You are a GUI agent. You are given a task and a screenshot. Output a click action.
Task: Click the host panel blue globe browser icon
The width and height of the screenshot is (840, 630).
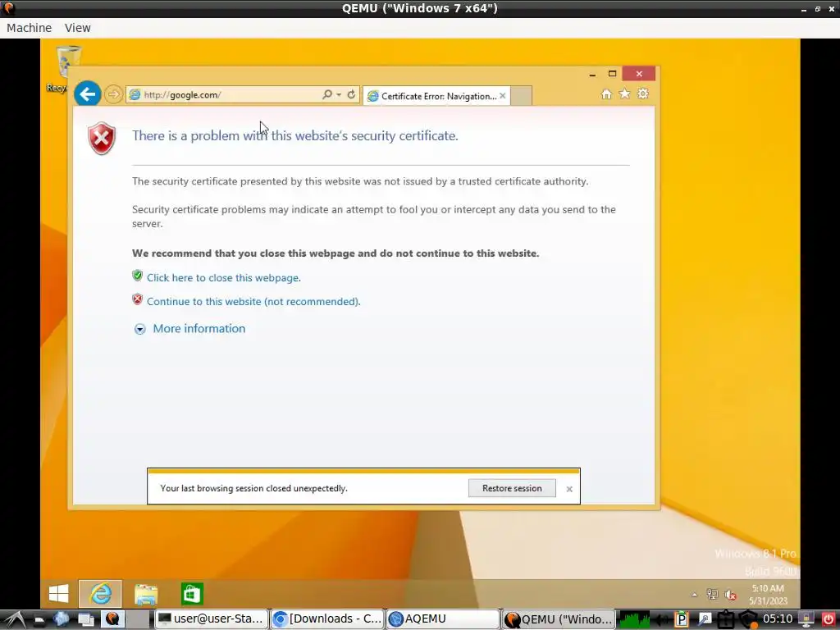(61, 619)
